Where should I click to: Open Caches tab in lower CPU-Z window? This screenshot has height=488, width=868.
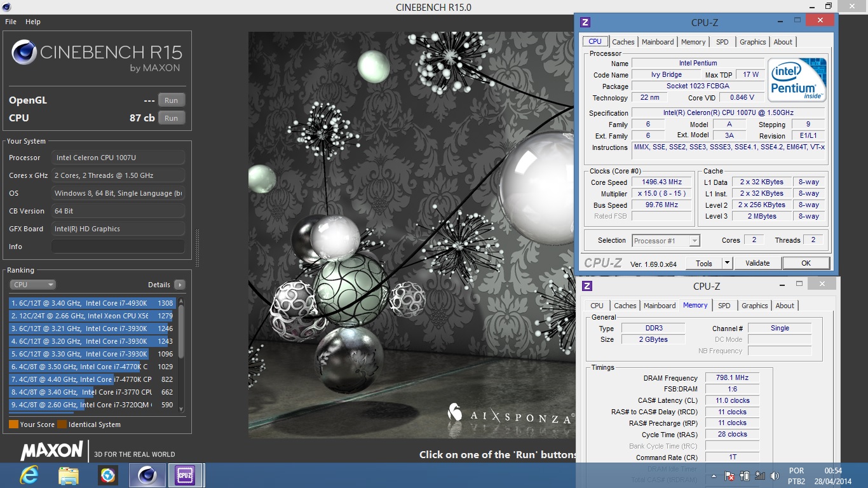pos(625,306)
